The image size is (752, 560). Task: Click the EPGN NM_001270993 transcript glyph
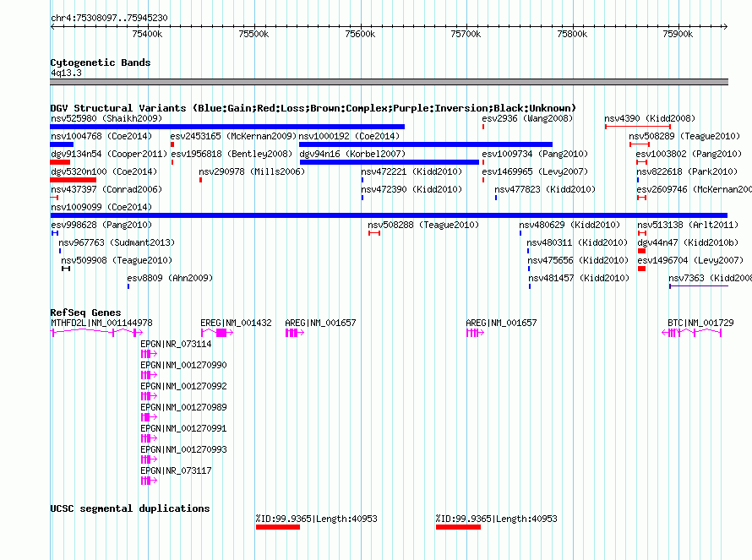pyautogui.click(x=149, y=459)
